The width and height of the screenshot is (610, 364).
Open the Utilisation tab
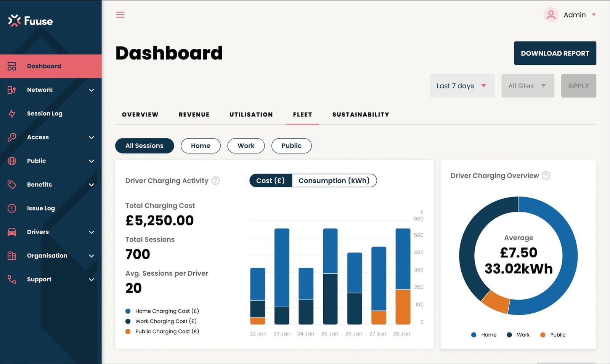pyautogui.click(x=251, y=115)
